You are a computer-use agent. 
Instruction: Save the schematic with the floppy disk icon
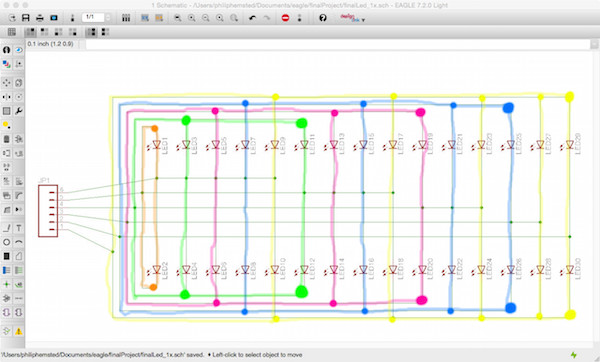point(26,18)
